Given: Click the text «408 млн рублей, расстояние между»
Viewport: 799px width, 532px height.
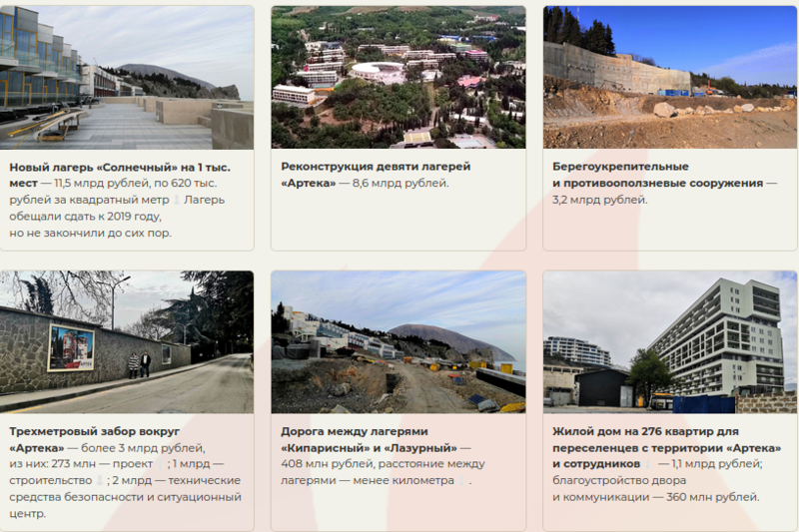Looking at the screenshot, I should [383, 464].
